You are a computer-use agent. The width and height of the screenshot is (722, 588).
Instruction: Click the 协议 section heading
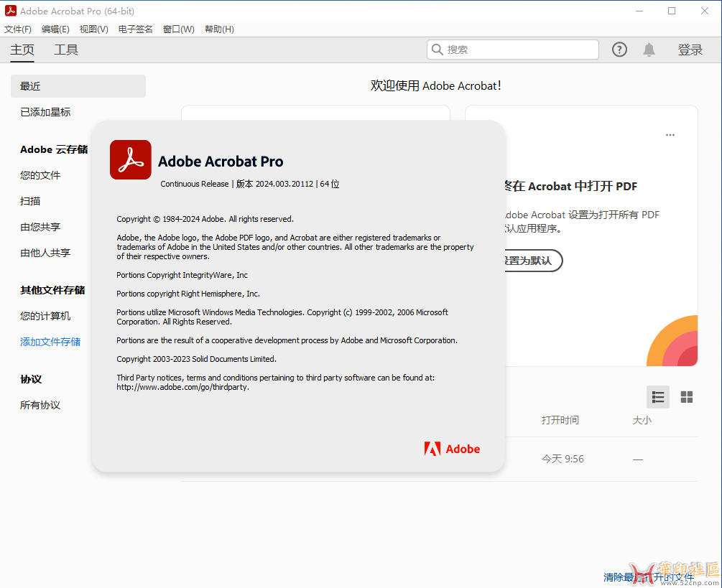click(31, 379)
